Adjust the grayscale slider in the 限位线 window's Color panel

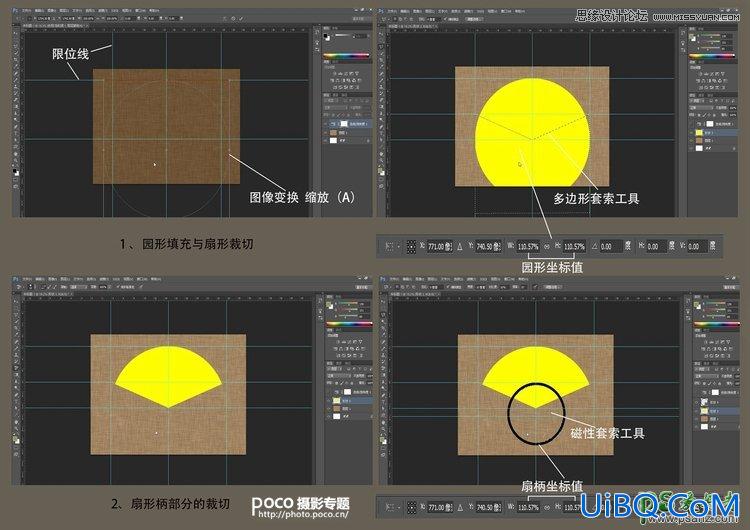coord(343,35)
